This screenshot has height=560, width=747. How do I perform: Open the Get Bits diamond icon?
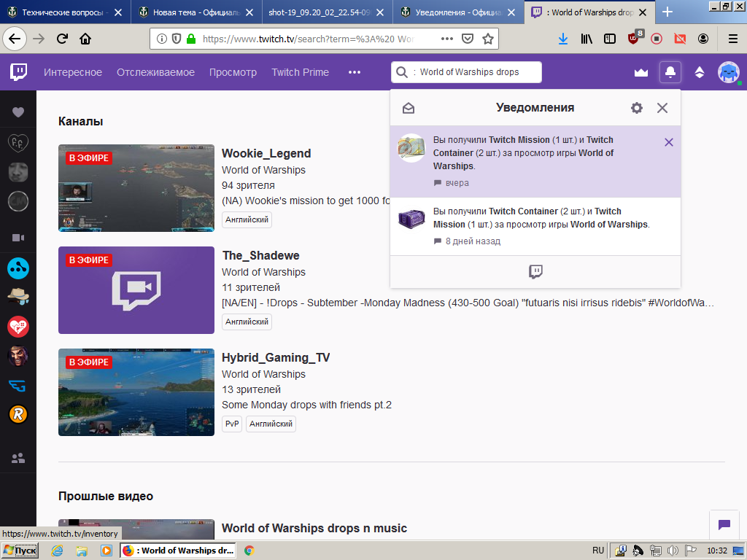700,72
